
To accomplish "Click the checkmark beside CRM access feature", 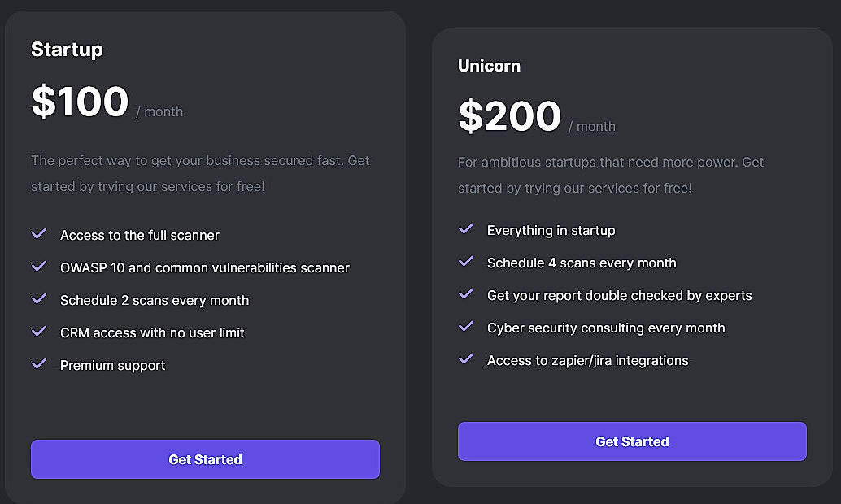I will (x=39, y=332).
